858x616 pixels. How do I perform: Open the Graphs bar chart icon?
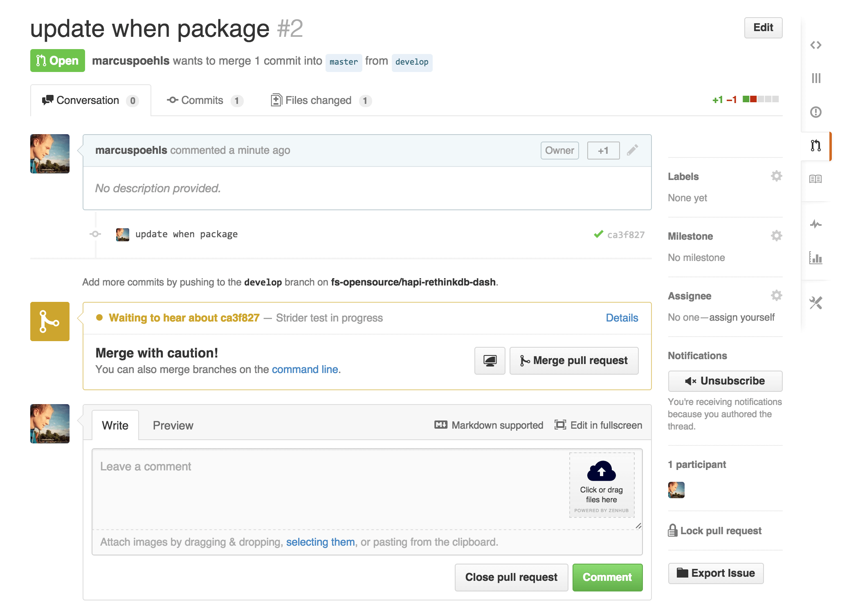click(x=816, y=258)
